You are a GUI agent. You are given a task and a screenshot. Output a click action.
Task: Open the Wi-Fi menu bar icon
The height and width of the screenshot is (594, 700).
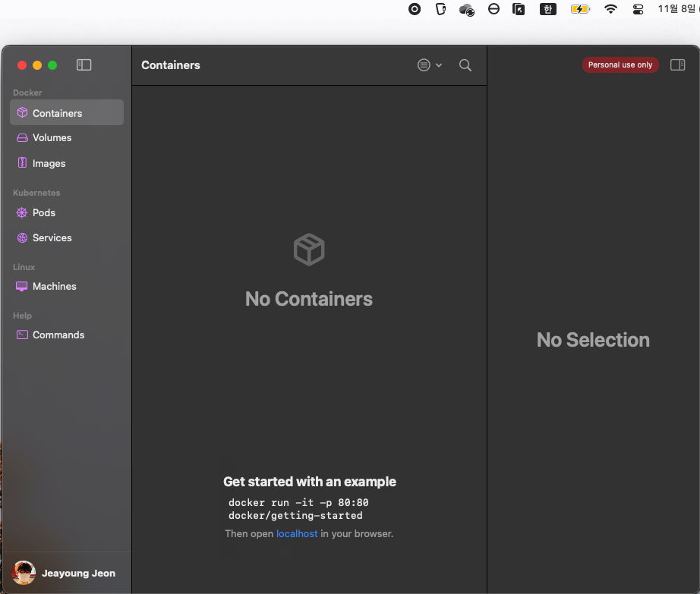tap(610, 9)
